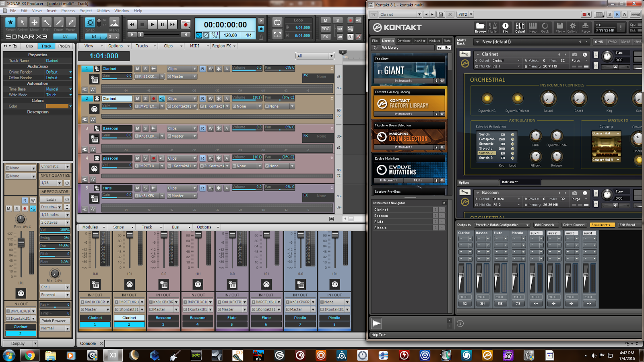Open the Concert Hall category dropdown

coord(606,134)
